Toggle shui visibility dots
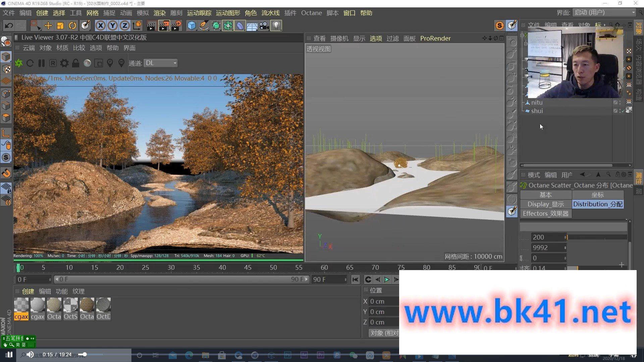The image size is (644, 362). point(620,111)
